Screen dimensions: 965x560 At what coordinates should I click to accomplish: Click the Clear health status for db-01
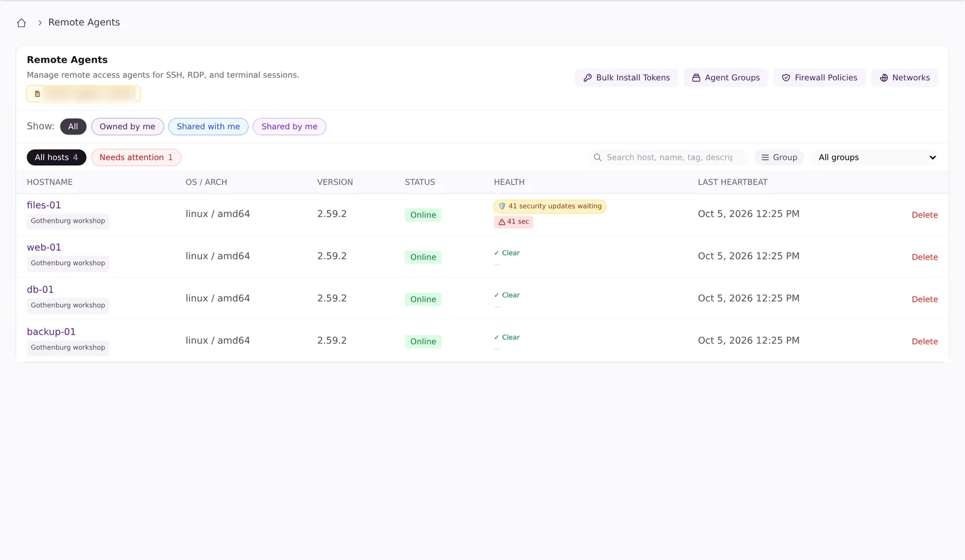click(507, 295)
